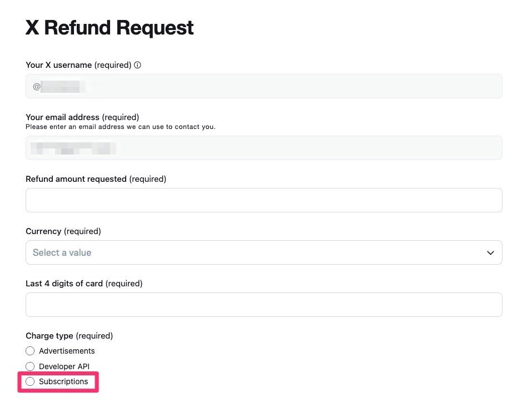Click the "Refund amount requested" label

coord(76,179)
